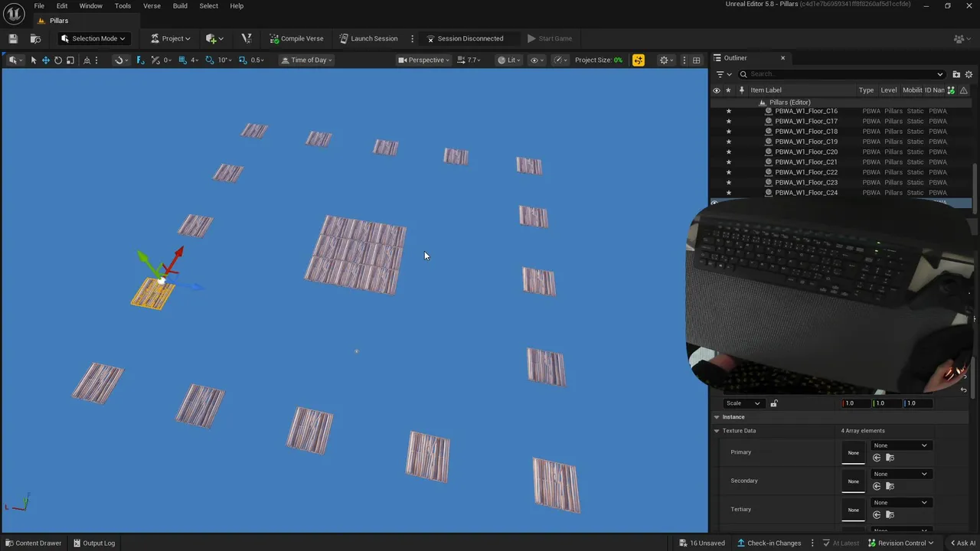Open the Scale type dropdown

[743, 403]
